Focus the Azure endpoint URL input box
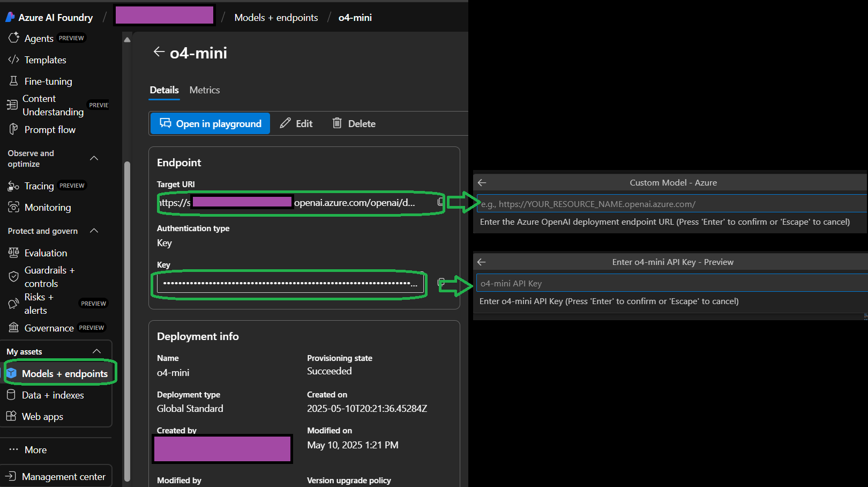Viewport: 868px width, 487px height. pyautogui.click(x=672, y=204)
